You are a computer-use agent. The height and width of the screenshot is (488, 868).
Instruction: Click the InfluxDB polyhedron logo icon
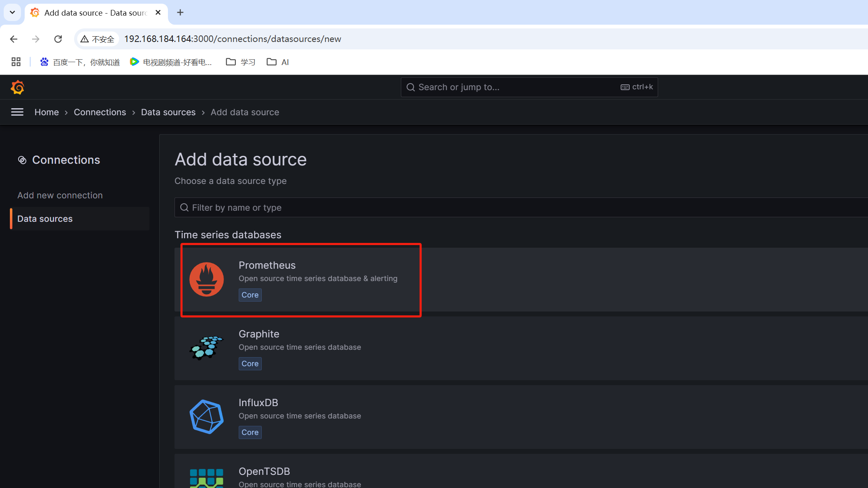tap(207, 417)
